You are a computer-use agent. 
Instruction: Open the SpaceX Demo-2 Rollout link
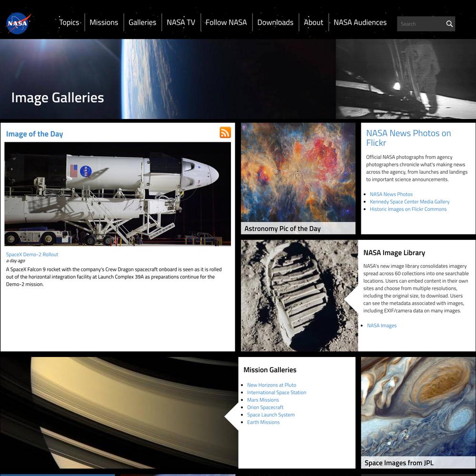32,254
